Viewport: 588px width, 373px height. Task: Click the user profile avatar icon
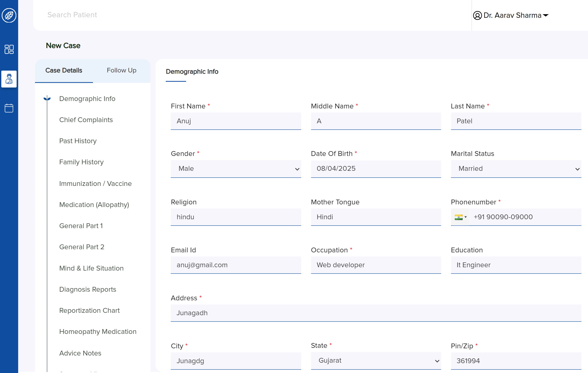tap(477, 15)
